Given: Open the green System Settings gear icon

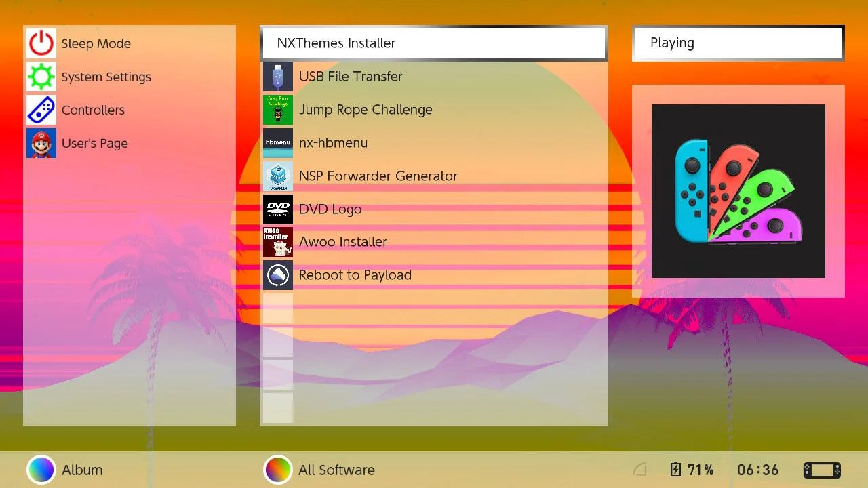Looking at the screenshot, I should tap(41, 77).
